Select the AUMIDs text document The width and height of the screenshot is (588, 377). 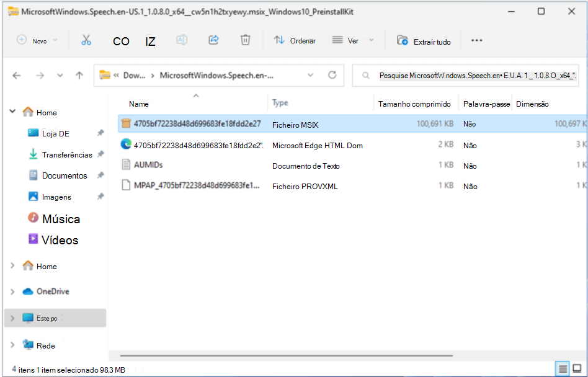[352, 166]
